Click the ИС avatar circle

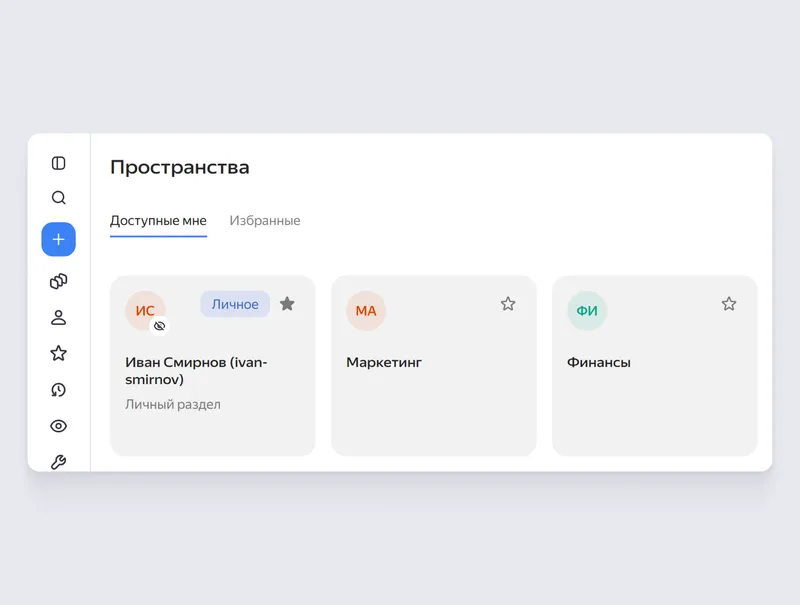point(145,311)
